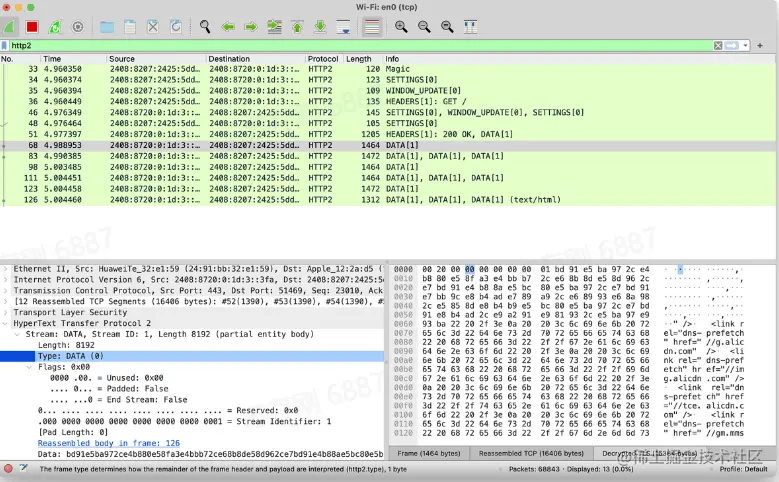Sort by the Source column header
The height and width of the screenshot is (482, 779).
tap(156, 59)
